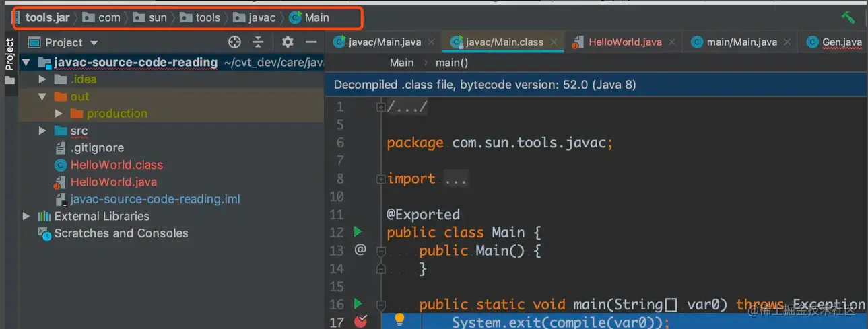Image resolution: width=868 pixels, height=329 pixels.
Task: Fold the Main() constructor at line 13
Action: [380, 250]
